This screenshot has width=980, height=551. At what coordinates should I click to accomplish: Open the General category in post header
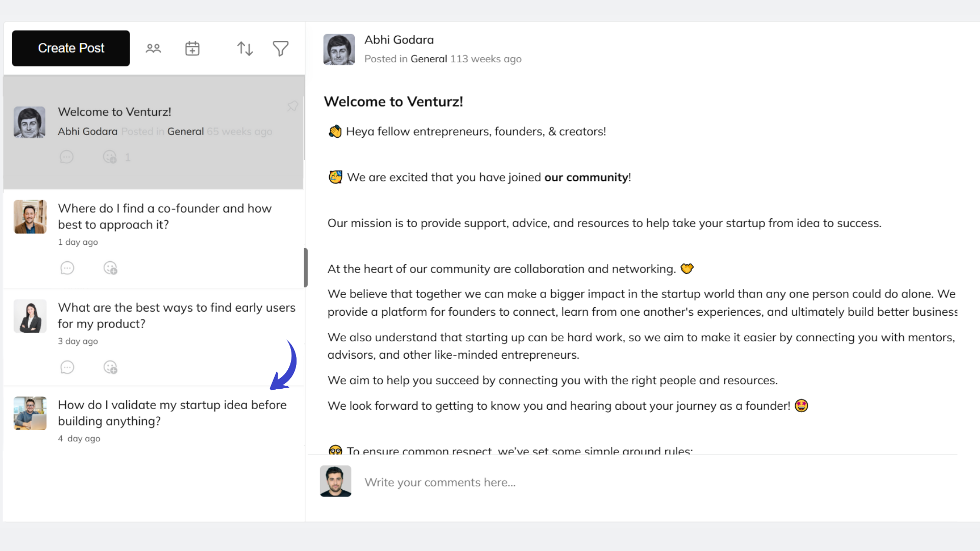pyautogui.click(x=429, y=59)
